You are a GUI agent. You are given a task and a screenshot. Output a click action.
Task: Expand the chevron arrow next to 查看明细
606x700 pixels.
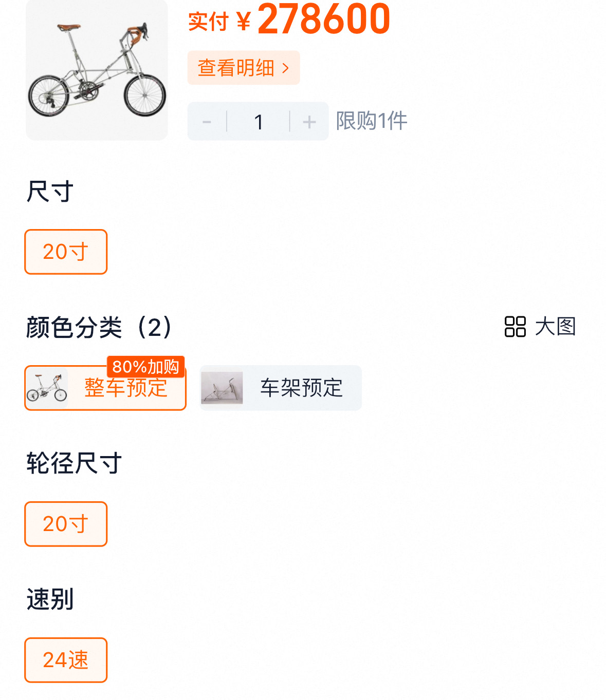286,68
